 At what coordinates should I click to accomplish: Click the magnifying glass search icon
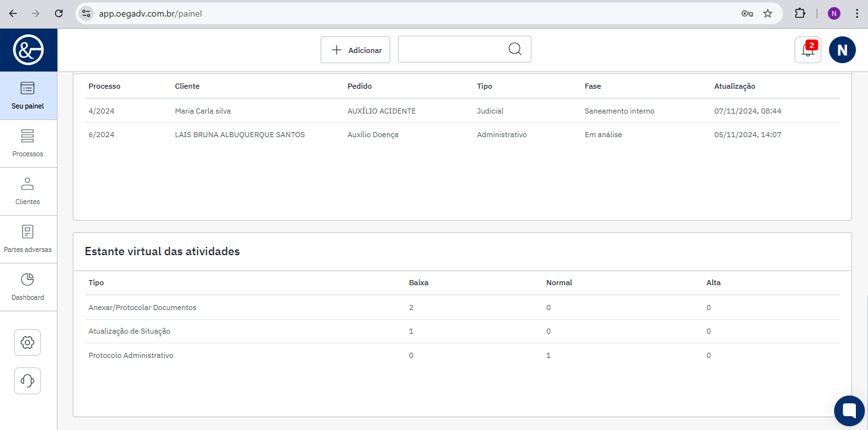click(515, 50)
